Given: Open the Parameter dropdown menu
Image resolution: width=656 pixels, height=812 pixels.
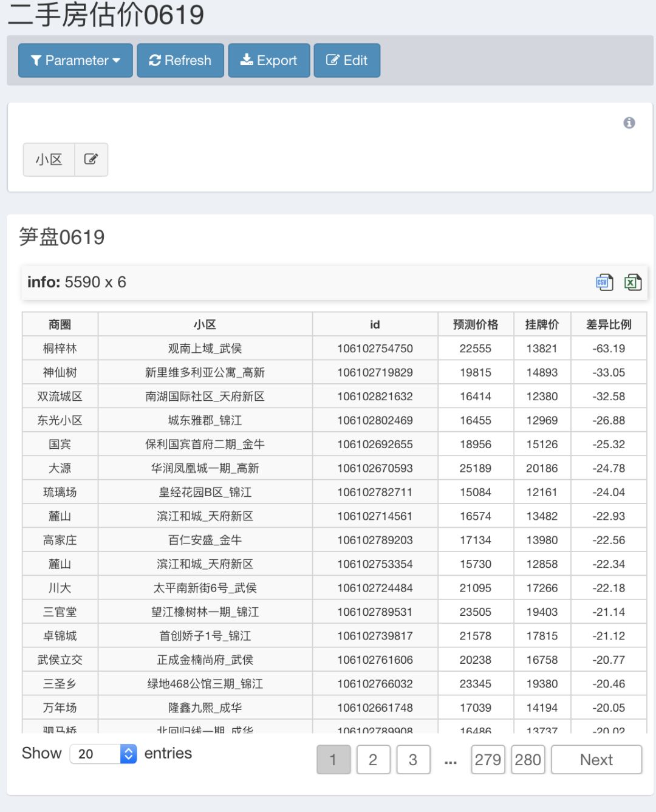Looking at the screenshot, I should (75, 60).
